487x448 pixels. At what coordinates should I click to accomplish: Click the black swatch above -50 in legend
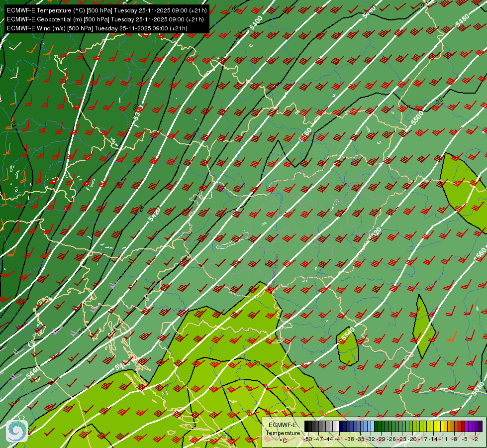[306, 426]
